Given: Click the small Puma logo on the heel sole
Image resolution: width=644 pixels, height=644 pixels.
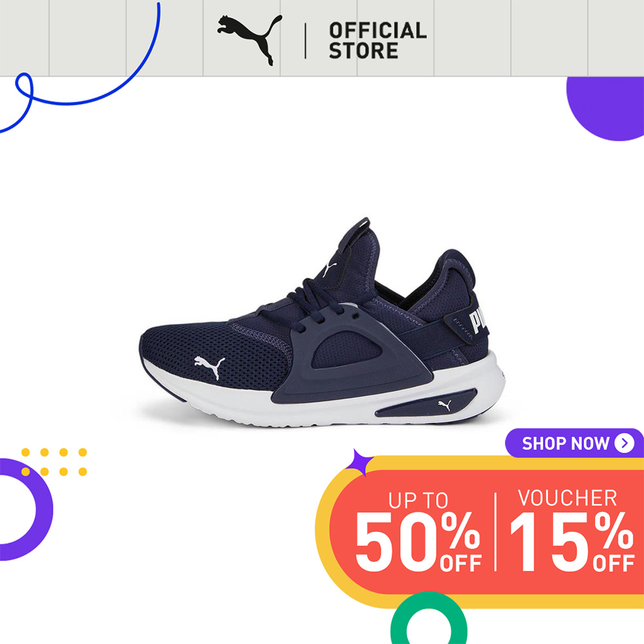Looking at the screenshot, I should pyautogui.click(x=445, y=405).
